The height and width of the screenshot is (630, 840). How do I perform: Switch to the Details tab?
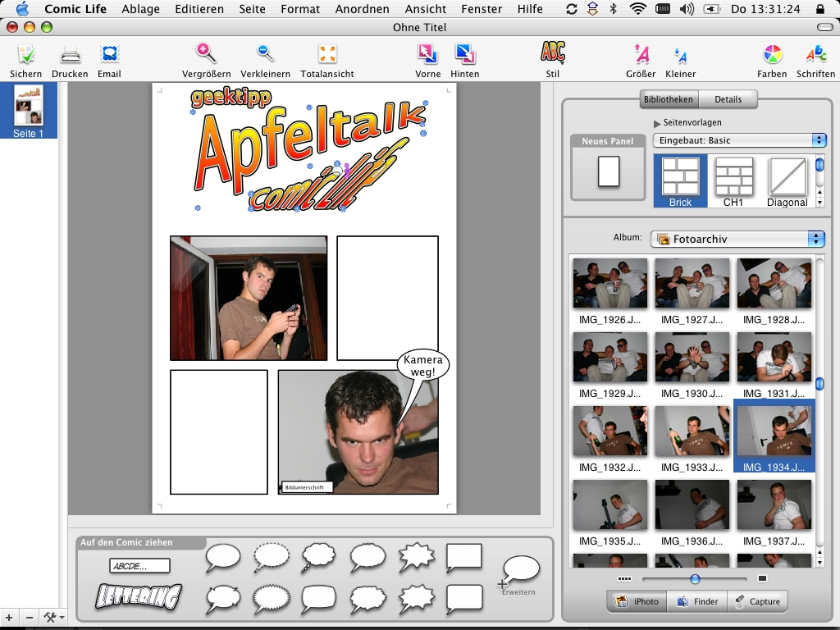coord(728,99)
